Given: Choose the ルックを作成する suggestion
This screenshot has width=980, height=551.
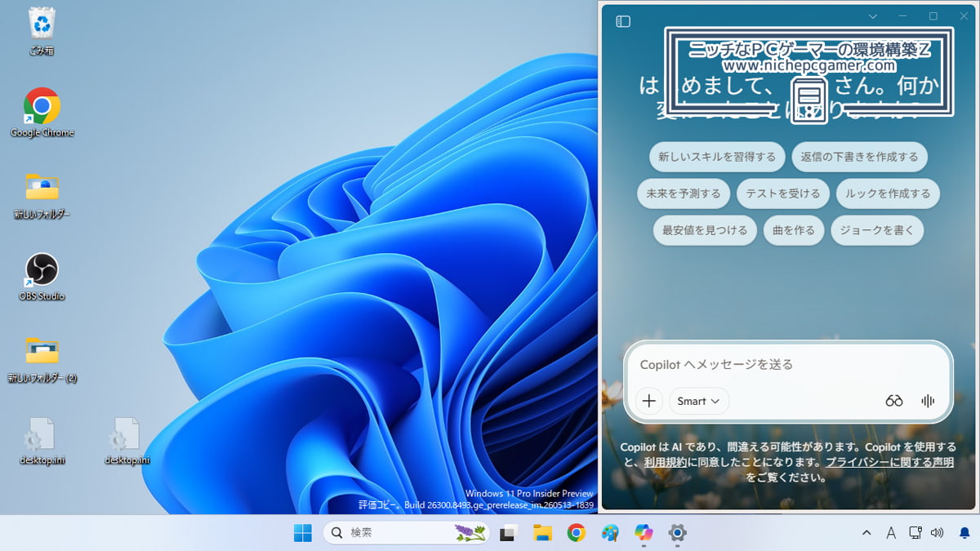Looking at the screenshot, I should tap(888, 193).
